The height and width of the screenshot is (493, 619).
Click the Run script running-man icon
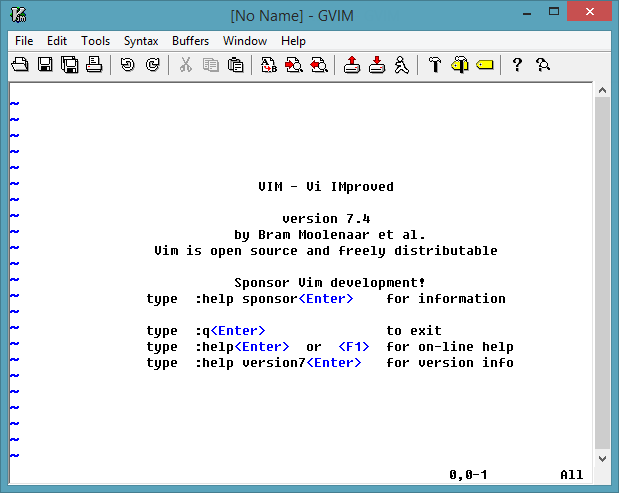pyautogui.click(x=401, y=65)
